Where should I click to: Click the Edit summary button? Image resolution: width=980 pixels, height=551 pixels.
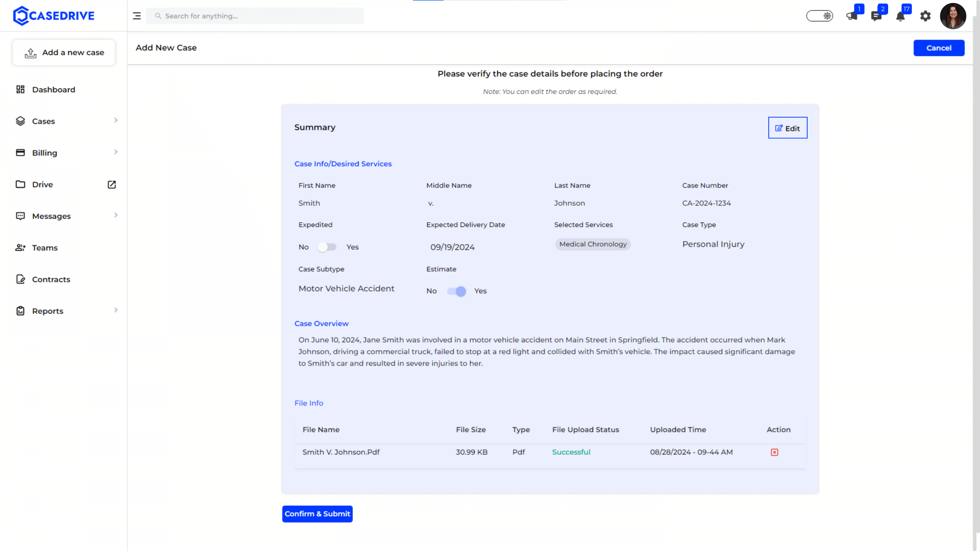(x=787, y=128)
